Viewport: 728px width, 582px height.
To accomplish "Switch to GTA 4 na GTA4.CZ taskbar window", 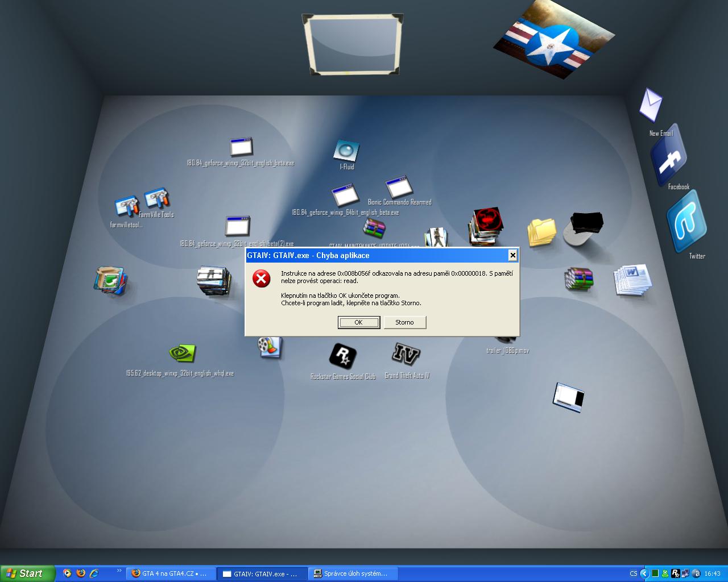I will pos(170,573).
